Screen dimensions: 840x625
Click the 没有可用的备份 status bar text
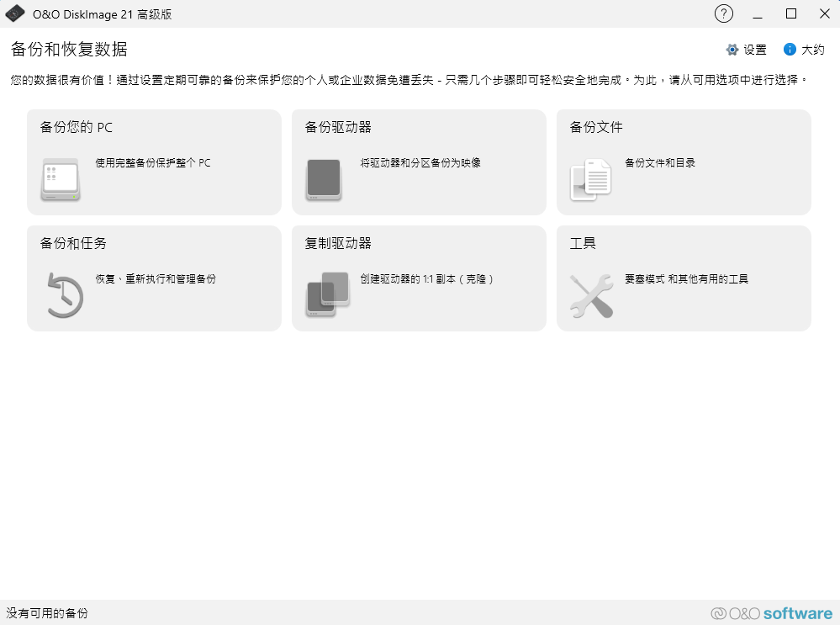47,613
